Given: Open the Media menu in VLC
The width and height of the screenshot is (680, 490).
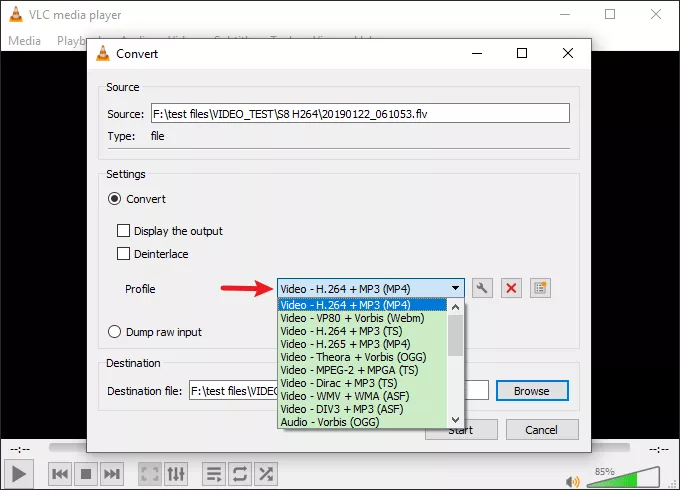Looking at the screenshot, I should (x=24, y=41).
